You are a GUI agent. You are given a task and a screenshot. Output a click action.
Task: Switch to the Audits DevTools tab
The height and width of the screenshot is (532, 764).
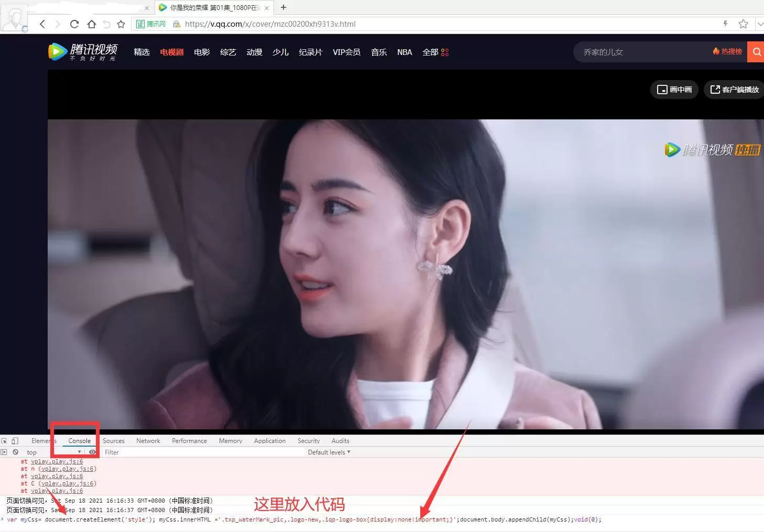tap(340, 441)
